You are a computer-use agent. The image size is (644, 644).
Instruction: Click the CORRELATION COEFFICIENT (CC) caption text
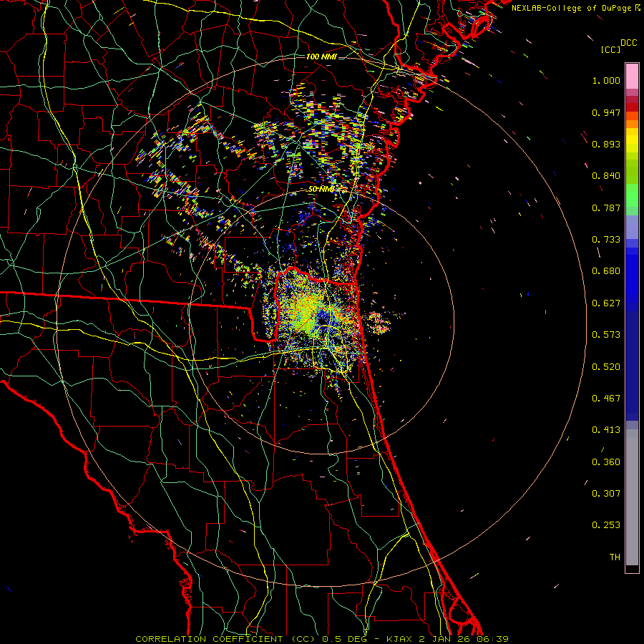pyautogui.click(x=225, y=639)
